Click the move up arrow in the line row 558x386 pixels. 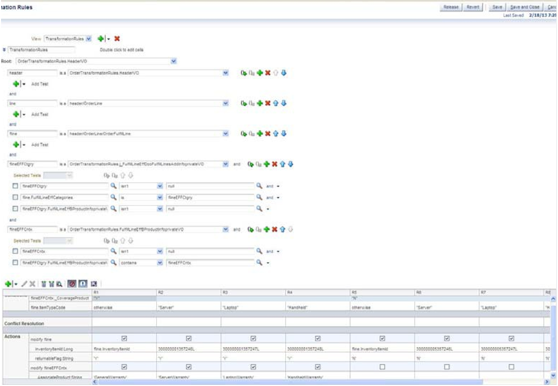click(275, 103)
